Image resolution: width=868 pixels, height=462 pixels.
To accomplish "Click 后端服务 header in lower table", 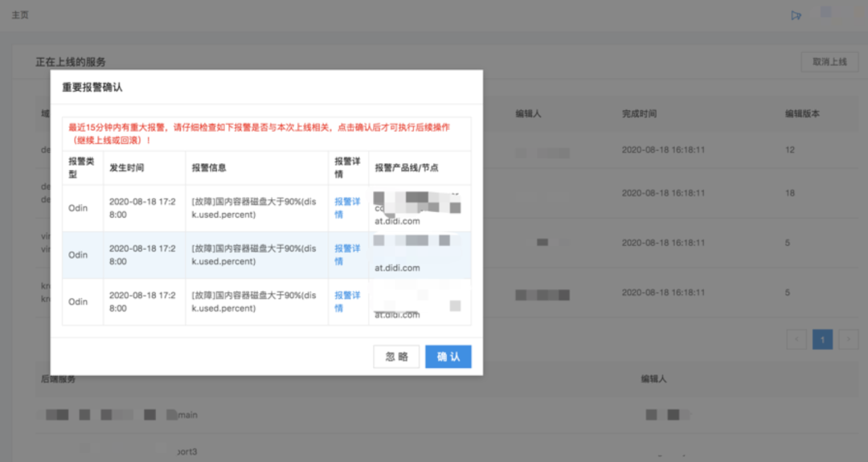I will click(x=58, y=379).
